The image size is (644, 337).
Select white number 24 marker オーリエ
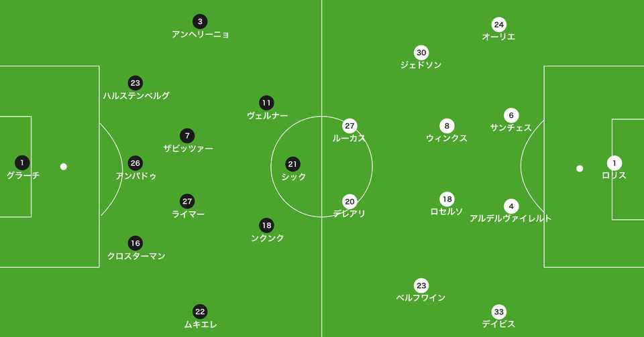[x=498, y=24]
